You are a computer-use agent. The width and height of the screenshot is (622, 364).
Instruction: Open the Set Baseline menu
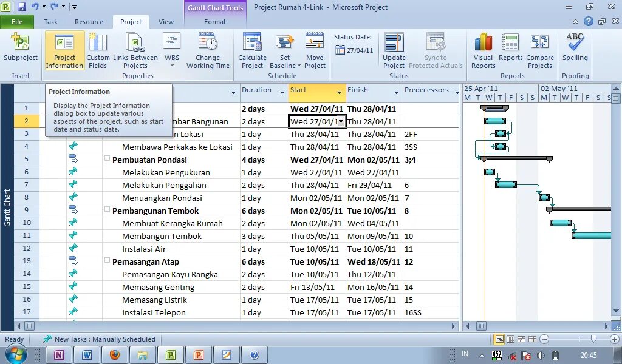coord(285,50)
